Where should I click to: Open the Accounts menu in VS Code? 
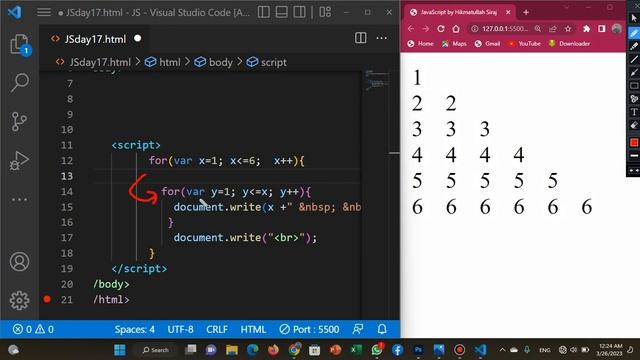[19, 262]
